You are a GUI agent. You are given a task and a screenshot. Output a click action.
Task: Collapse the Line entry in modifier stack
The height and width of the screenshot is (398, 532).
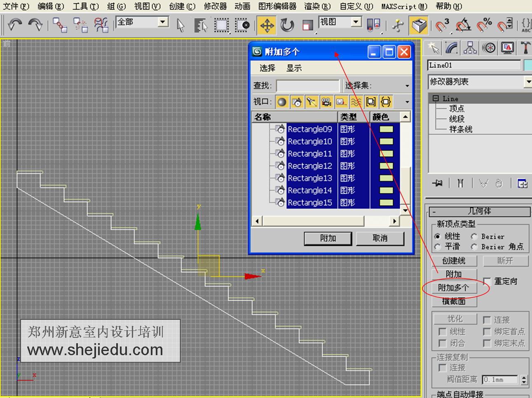[436, 98]
